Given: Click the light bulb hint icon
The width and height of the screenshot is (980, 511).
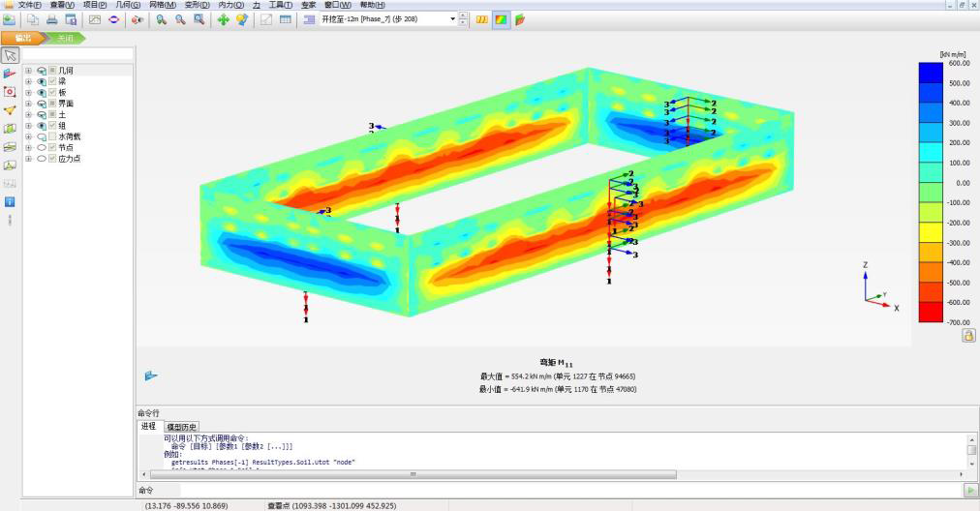Looking at the screenshot, I should 242,19.
